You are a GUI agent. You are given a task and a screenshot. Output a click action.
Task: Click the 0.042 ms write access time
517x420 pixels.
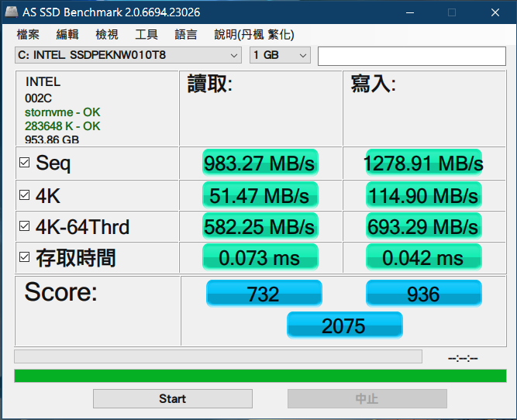tap(424, 257)
